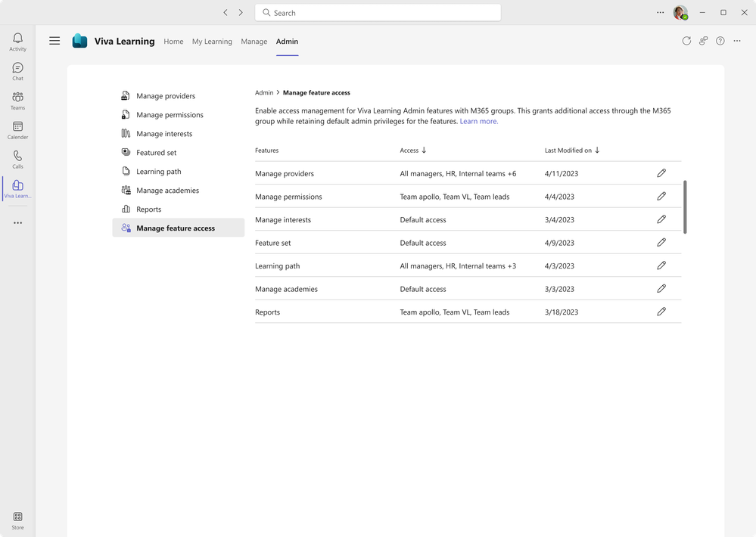Select Manage feature access in the admin menu
756x537 pixels.
(179, 228)
